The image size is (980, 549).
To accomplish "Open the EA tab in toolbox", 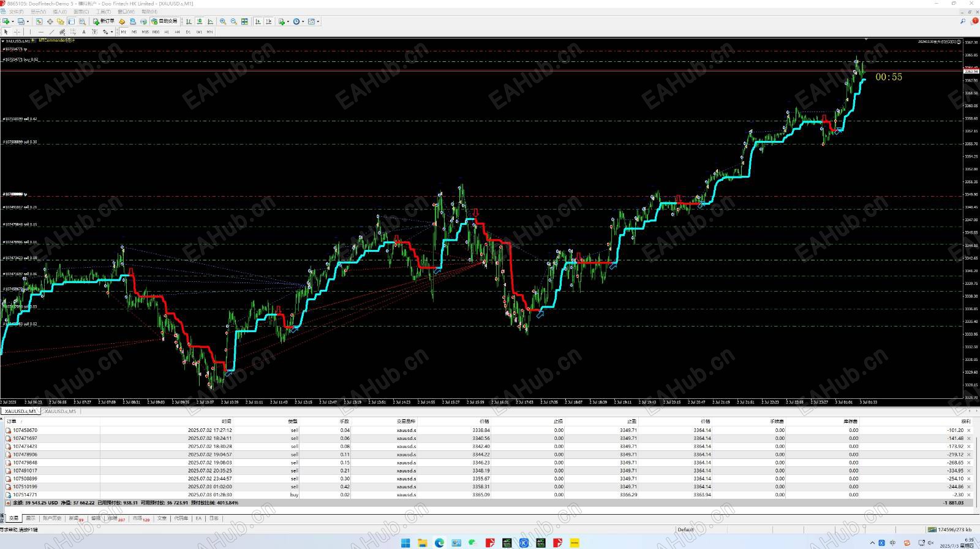I will pyautogui.click(x=198, y=518).
